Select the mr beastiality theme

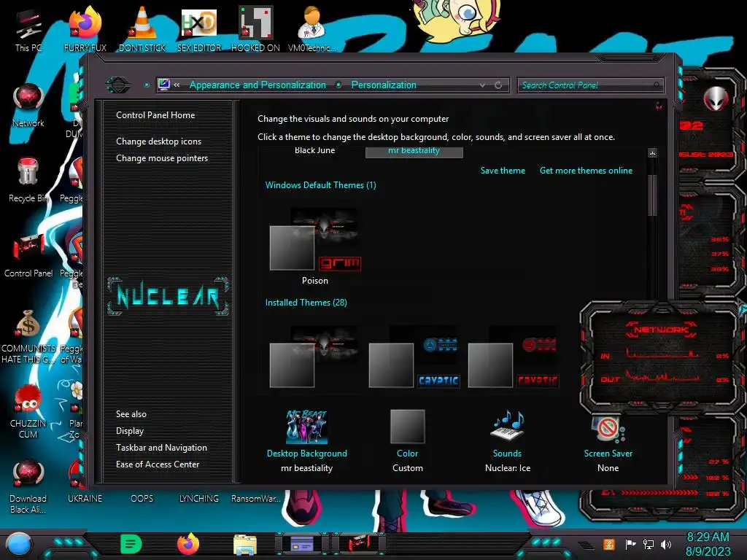click(414, 151)
